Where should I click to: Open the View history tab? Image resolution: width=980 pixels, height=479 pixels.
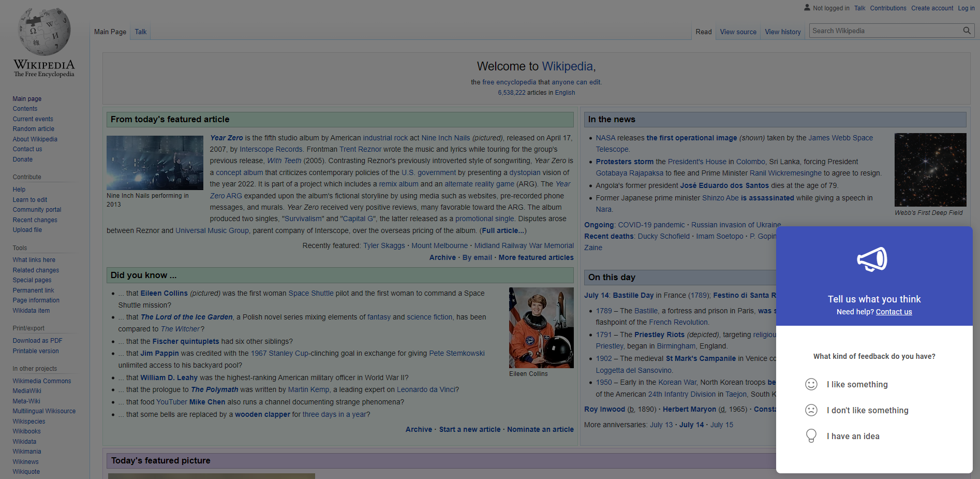(x=783, y=32)
